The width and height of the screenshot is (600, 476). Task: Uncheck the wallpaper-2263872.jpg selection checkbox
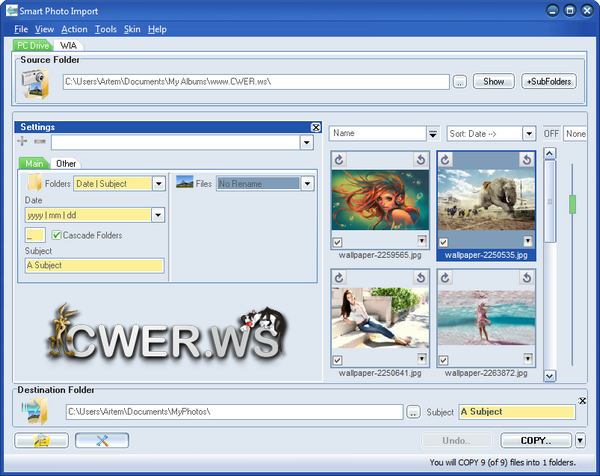pyautogui.click(x=443, y=360)
